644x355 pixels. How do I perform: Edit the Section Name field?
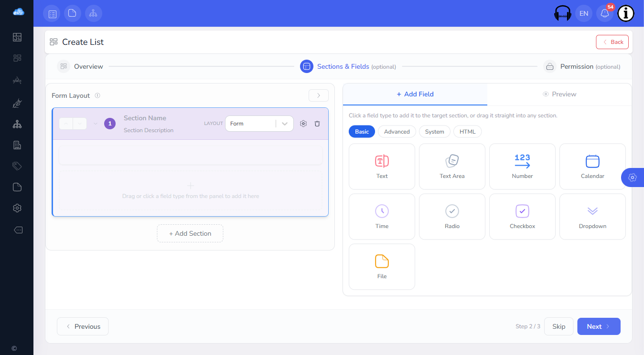coord(145,118)
